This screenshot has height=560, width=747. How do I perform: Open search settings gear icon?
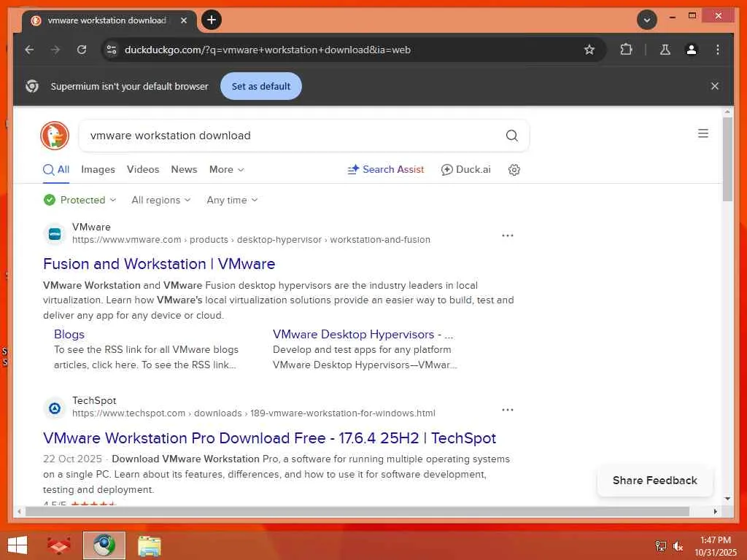coord(514,169)
